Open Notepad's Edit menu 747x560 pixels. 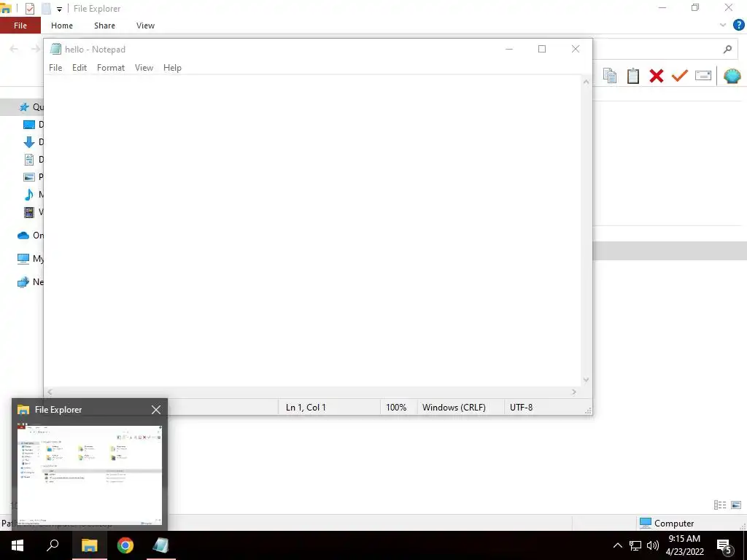[x=80, y=68]
